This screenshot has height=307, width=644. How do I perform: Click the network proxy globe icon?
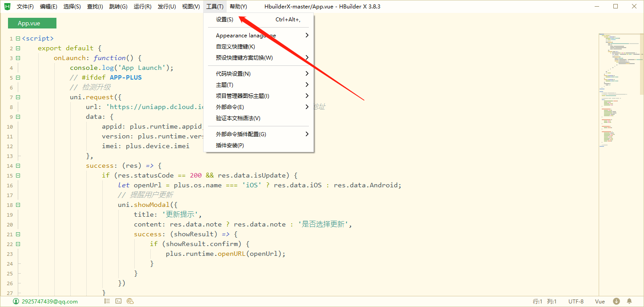pos(130,301)
